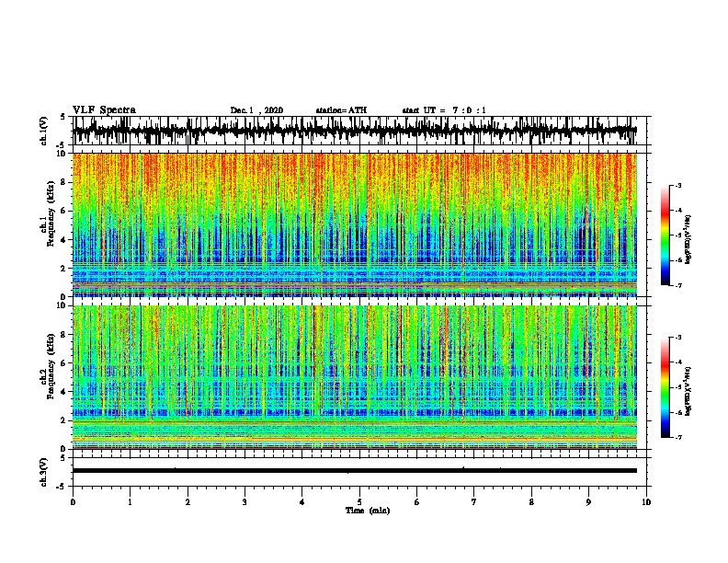
Task: Click time axis tick label "3"
Action: click(245, 502)
